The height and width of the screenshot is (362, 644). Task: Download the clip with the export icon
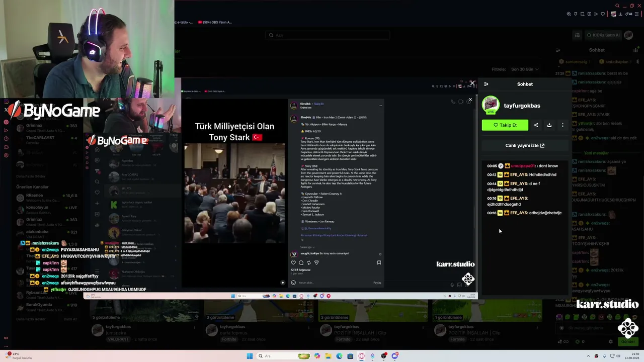click(x=549, y=125)
